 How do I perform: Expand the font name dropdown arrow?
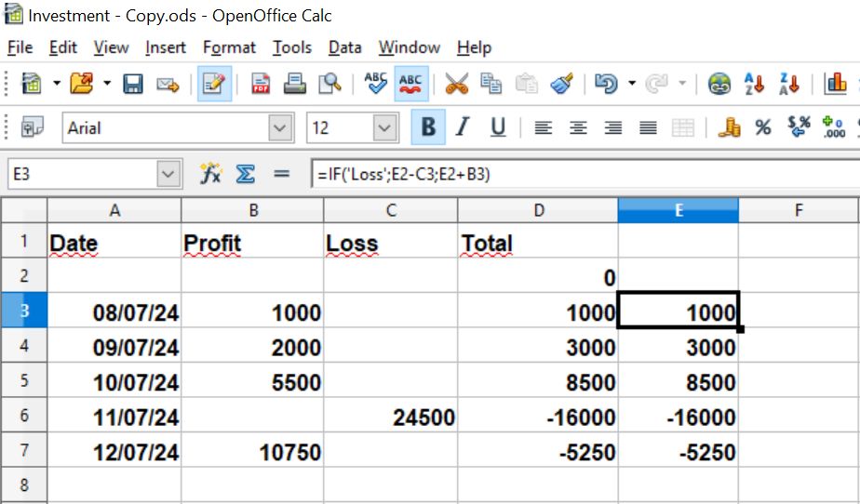[280, 128]
